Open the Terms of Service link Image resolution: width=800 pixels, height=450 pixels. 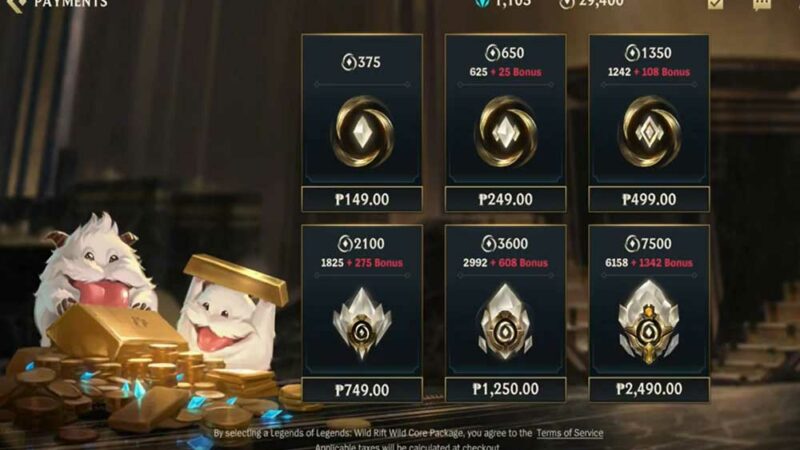[569, 433]
